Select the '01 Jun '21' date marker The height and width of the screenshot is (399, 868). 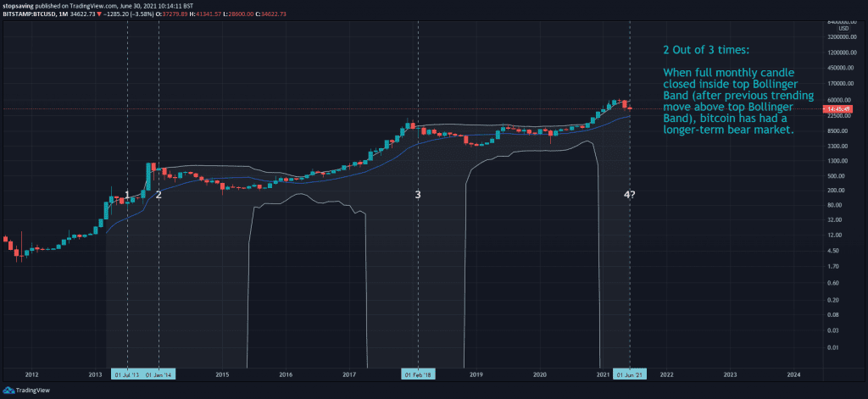coord(630,374)
